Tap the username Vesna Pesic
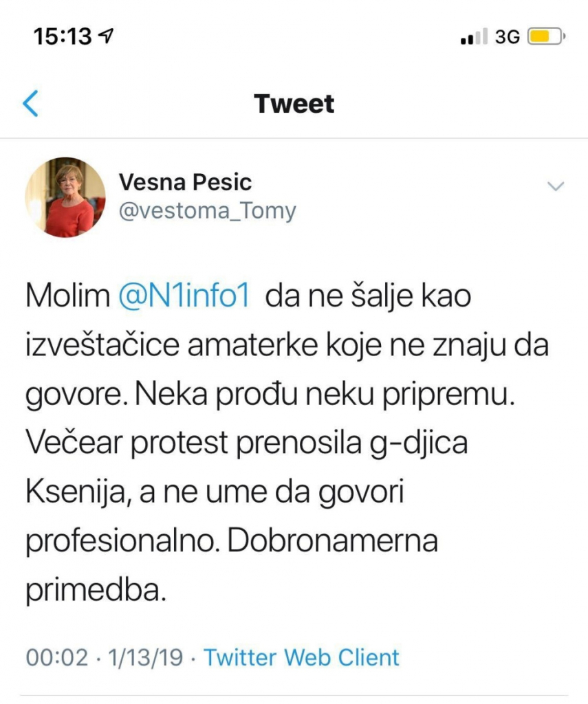Screen dimensions: 588x704 pyautogui.click(x=186, y=182)
